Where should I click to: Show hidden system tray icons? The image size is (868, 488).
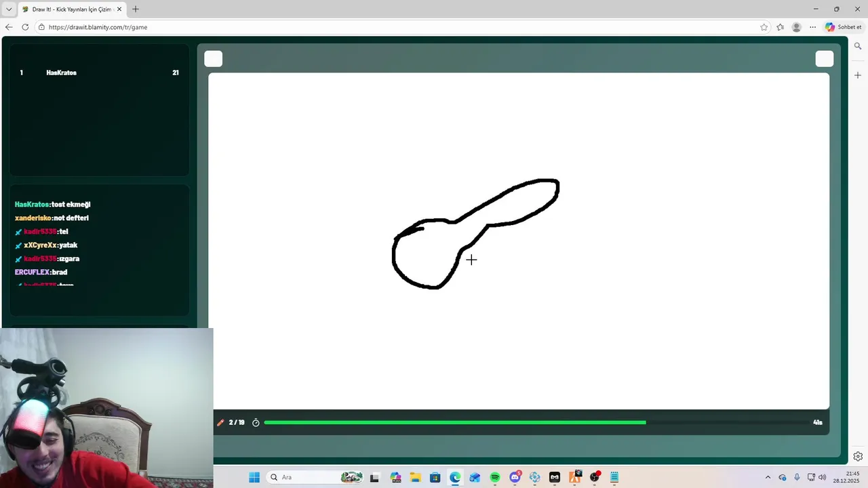pos(768,477)
